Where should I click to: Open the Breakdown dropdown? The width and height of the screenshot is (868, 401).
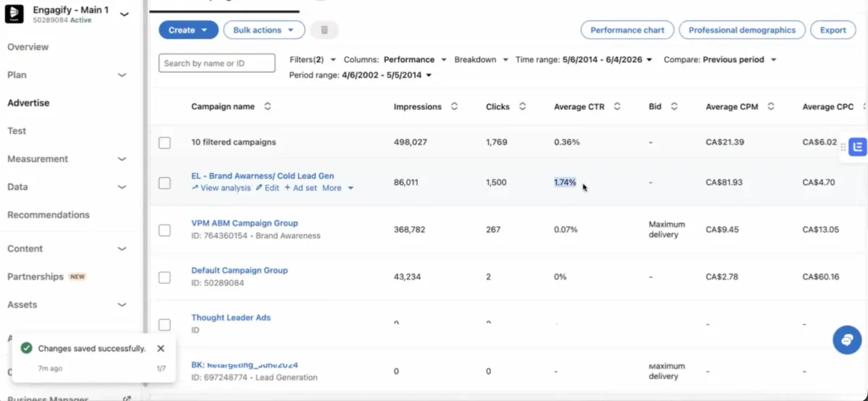[481, 59]
